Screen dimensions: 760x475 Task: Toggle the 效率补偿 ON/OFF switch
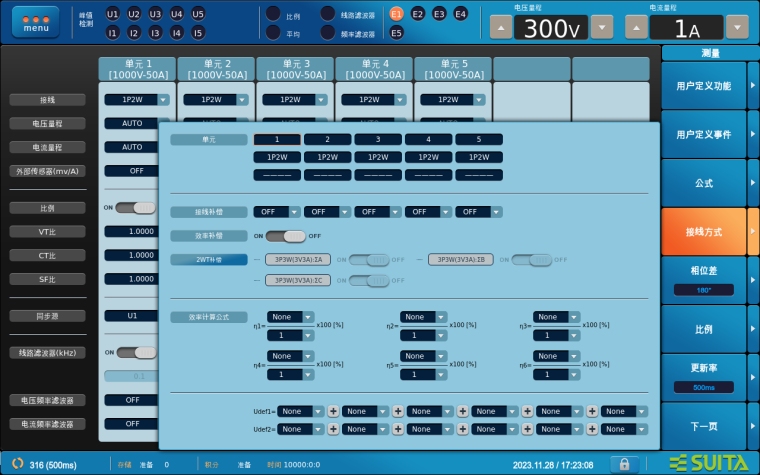tap(285, 236)
